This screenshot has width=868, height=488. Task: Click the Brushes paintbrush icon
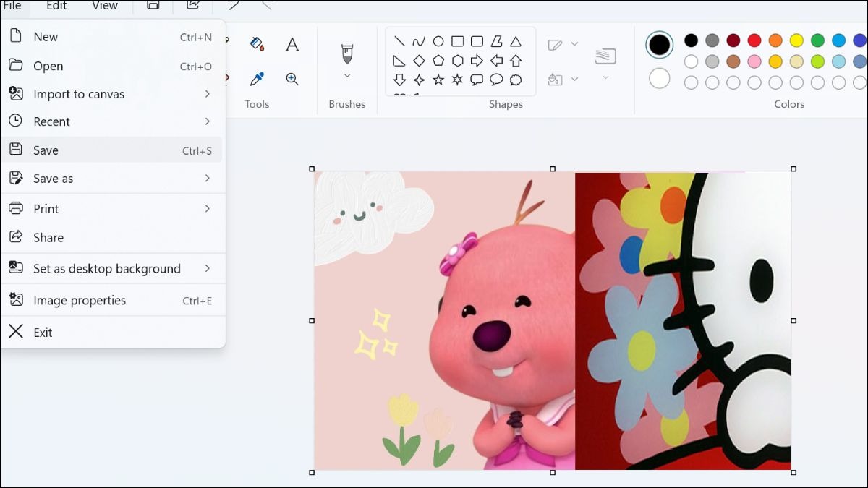[x=347, y=53]
